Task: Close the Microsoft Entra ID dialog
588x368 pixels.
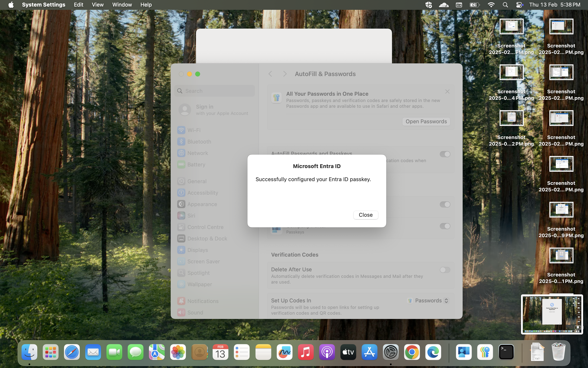Action: pyautogui.click(x=366, y=215)
